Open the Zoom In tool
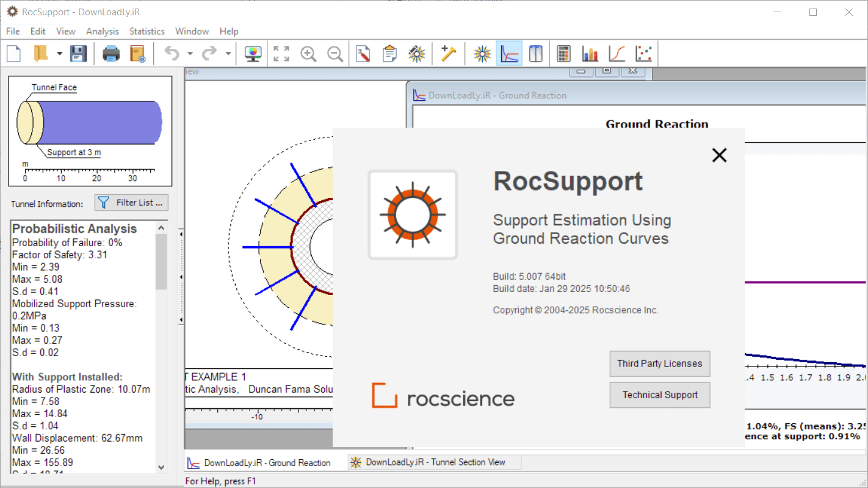Image resolution: width=868 pixels, height=488 pixels. (308, 54)
